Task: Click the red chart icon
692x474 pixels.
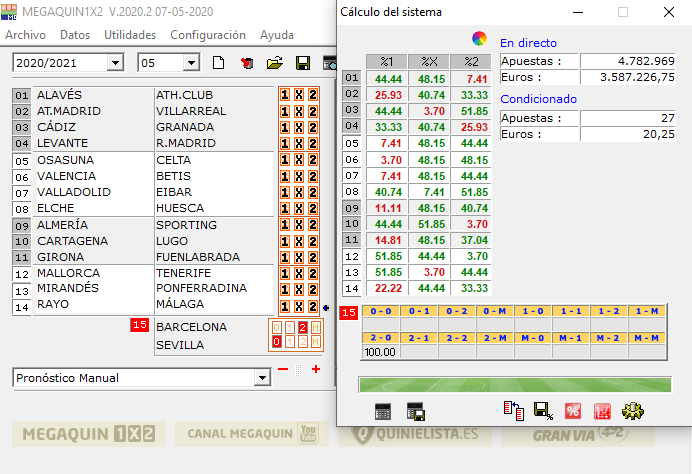Action: (602, 411)
